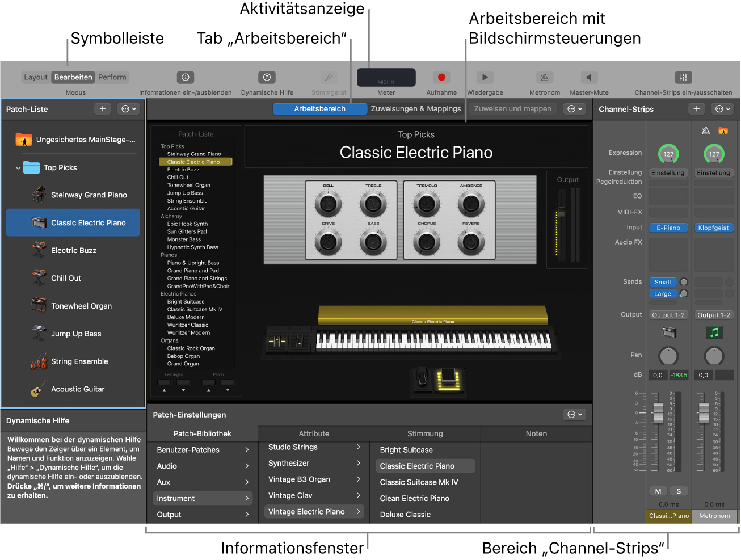Click the E-Piano input button
Screen dimensions: 741x560
[668, 228]
